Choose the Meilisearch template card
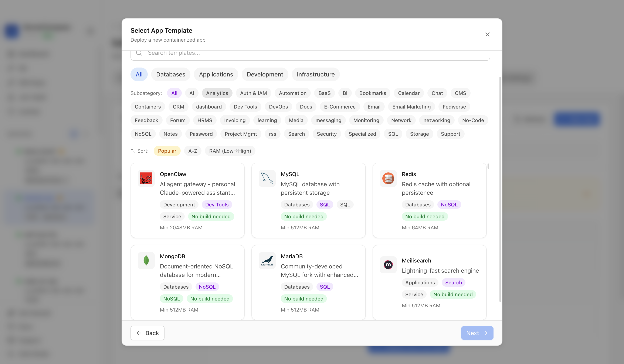 (x=429, y=282)
